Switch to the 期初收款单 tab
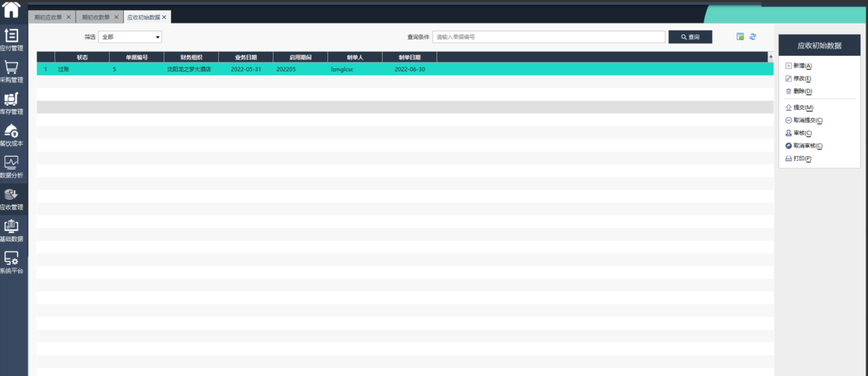This screenshot has height=376, width=868. point(96,17)
